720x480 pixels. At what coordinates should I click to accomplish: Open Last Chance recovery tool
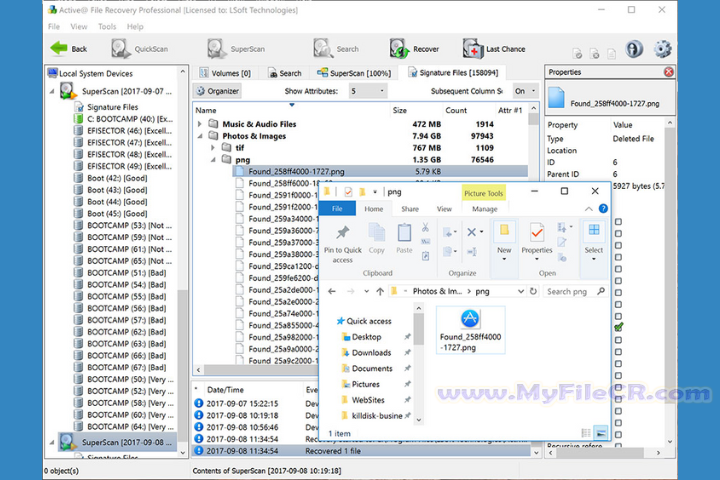(x=494, y=49)
